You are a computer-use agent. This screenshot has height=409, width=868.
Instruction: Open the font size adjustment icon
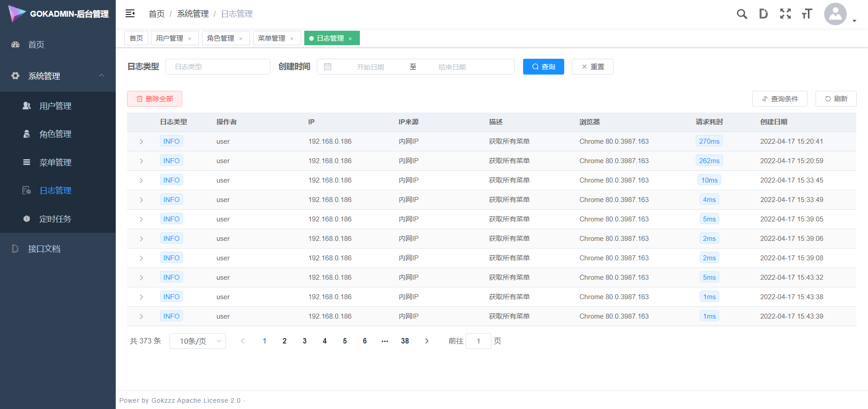pyautogui.click(x=807, y=14)
